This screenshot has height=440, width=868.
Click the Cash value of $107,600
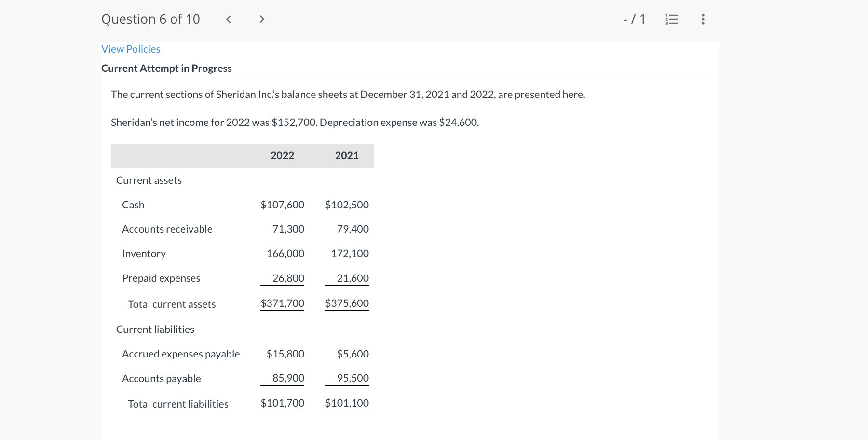pos(282,205)
